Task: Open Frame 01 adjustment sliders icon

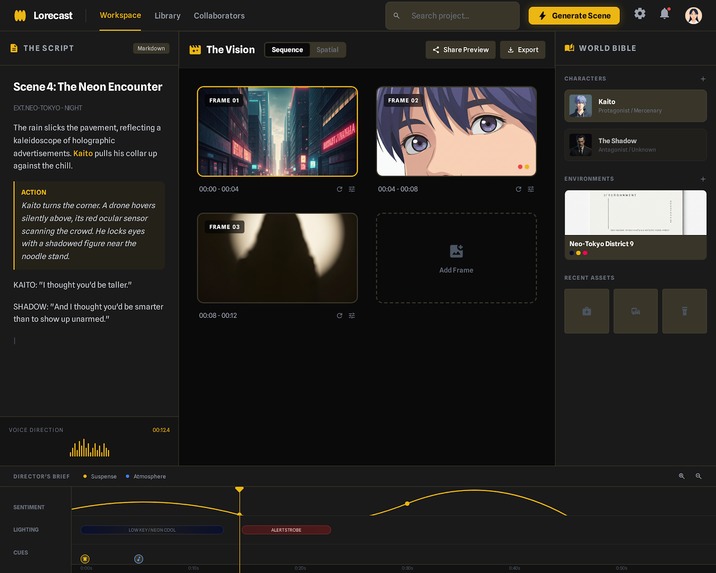Action: click(352, 189)
